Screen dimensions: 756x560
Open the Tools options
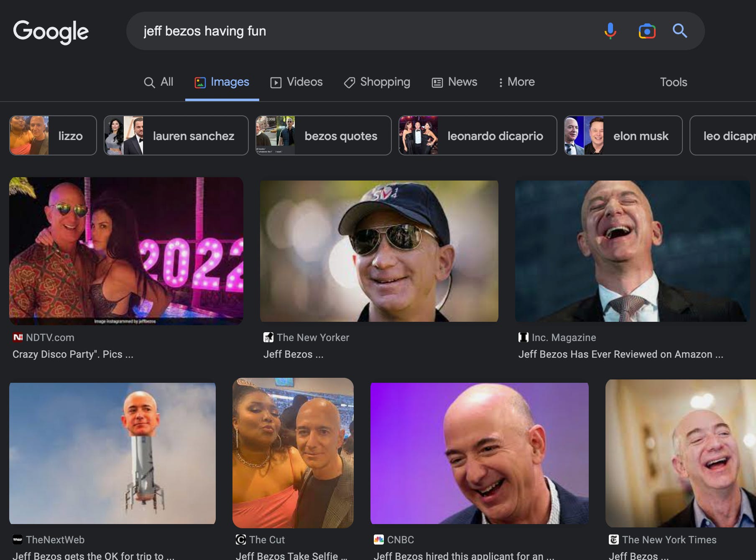[673, 82]
